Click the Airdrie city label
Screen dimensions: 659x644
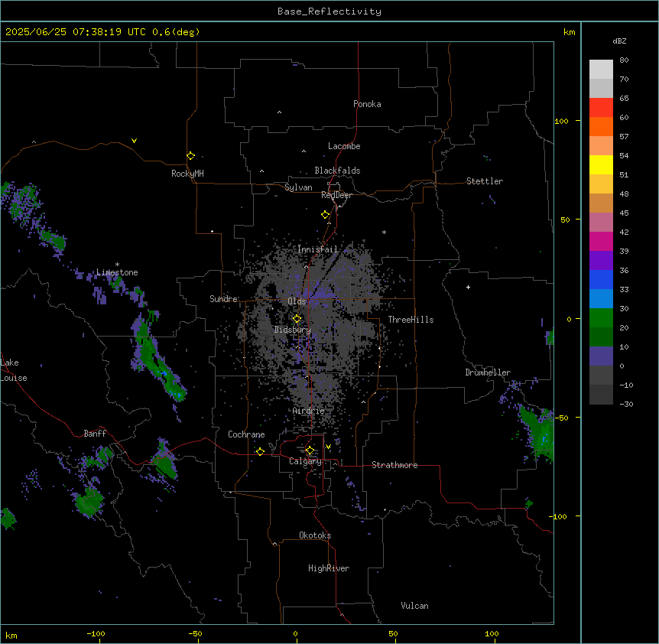tap(309, 411)
